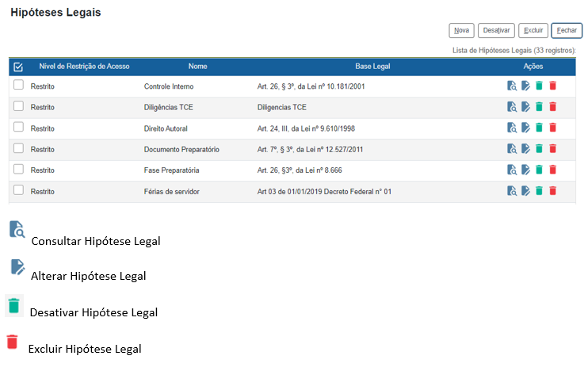Click Alterar icon for Férias de servidor
The height and width of the screenshot is (371, 588).
[x=525, y=190]
